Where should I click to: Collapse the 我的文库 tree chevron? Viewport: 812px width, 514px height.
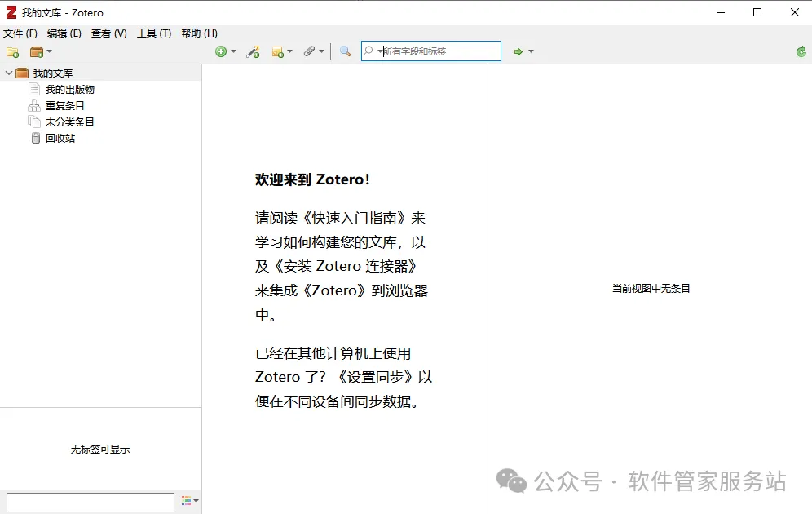(9, 73)
